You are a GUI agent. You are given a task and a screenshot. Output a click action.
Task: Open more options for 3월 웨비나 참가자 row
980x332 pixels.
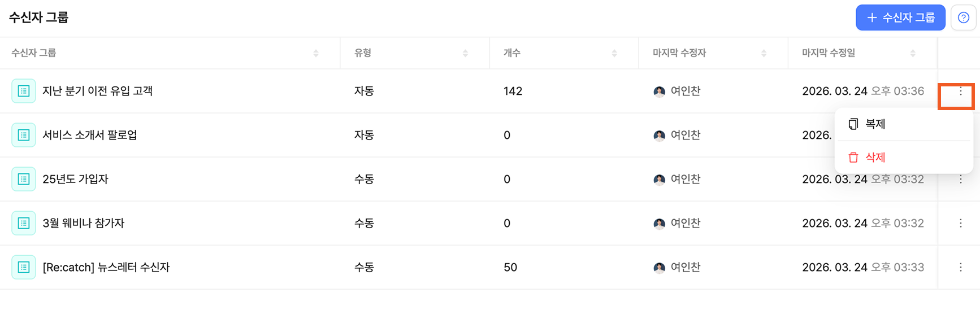pyautogui.click(x=960, y=224)
